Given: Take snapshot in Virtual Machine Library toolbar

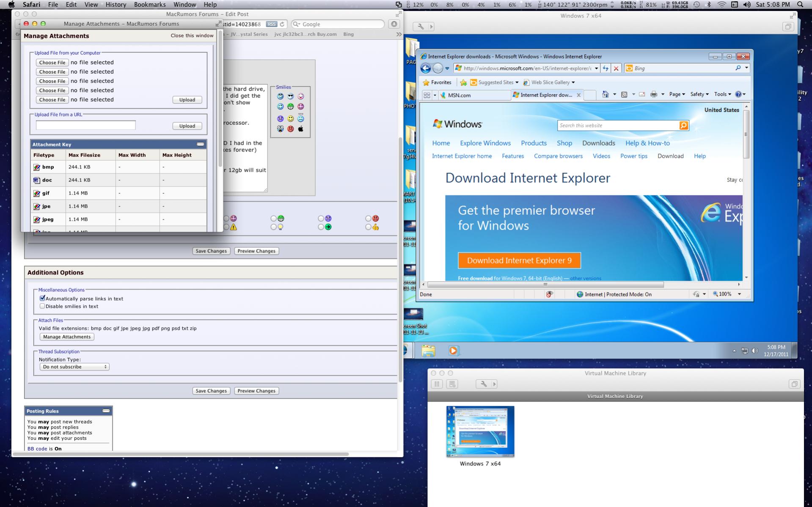Looking at the screenshot, I should (452, 384).
